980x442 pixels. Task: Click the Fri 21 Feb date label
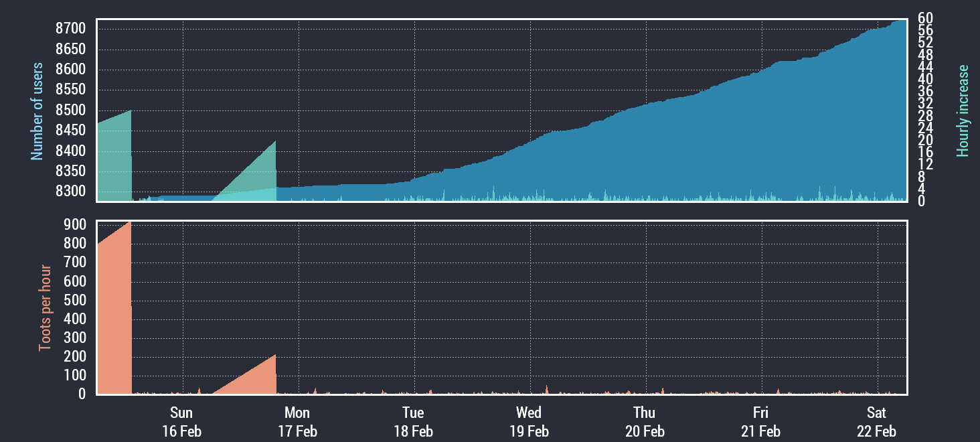click(760, 422)
